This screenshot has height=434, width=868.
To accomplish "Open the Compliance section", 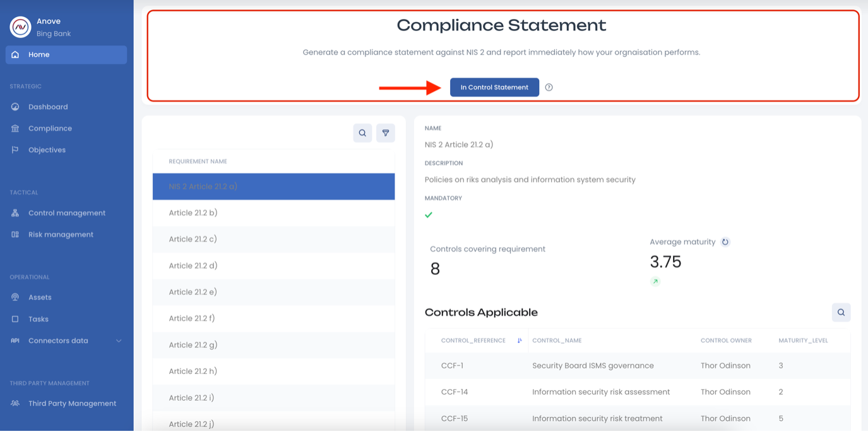I will tap(50, 128).
